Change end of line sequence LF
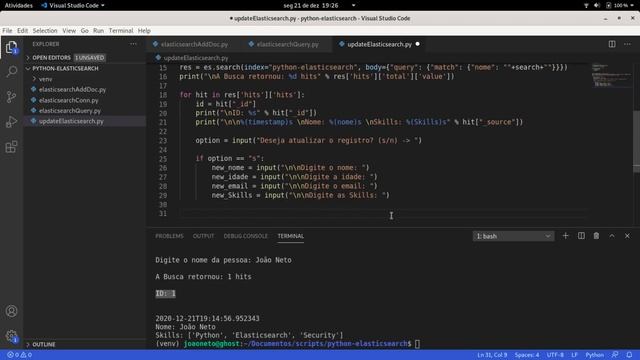Screen dimensions: 640x360 (x=574, y=355)
